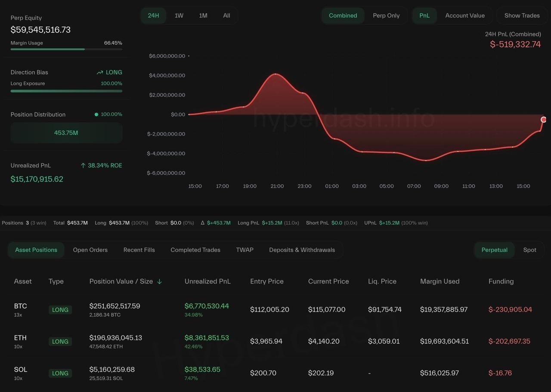551x392 pixels.
Task: Click the Direction Bias trending-up arrow icon
Action: pos(100,73)
